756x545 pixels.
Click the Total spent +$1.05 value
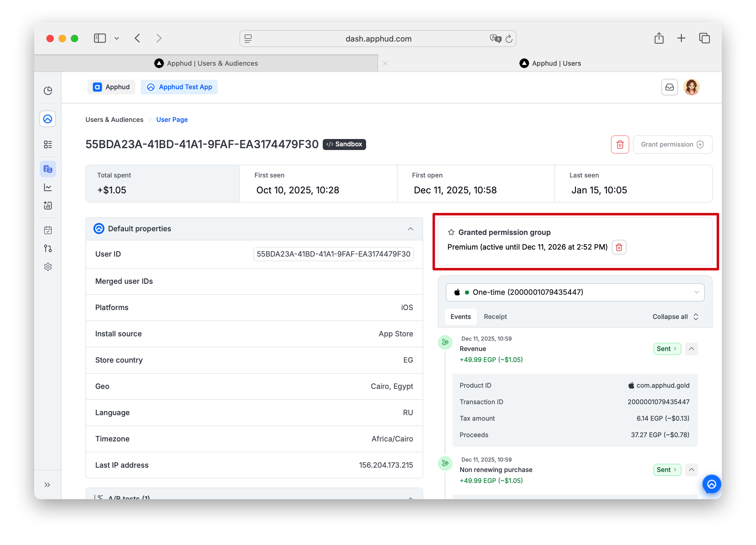pyautogui.click(x=112, y=190)
